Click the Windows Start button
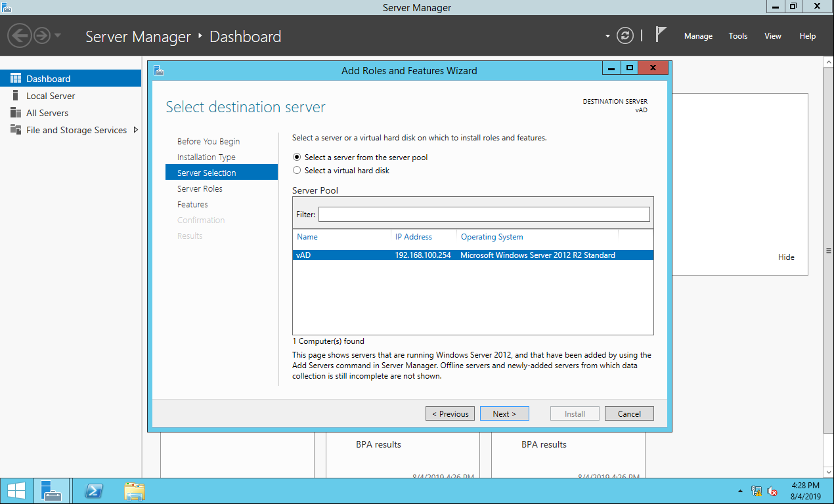This screenshot has width=834, height=504. point(16,491)
